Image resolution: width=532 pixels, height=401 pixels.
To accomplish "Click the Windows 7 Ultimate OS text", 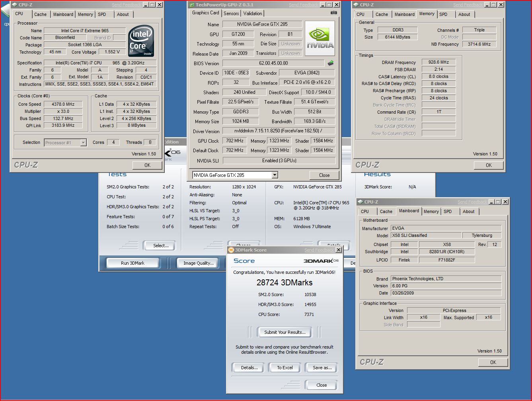I will coord(312,227).
